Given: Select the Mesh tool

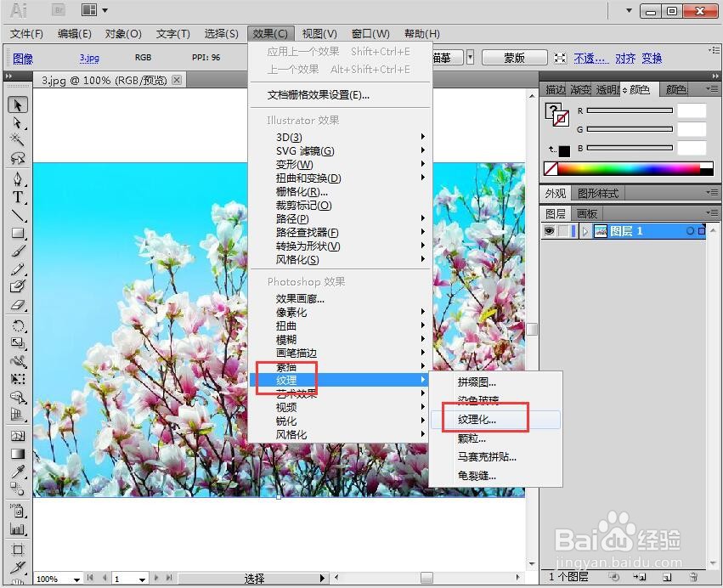Looking at the screenshot, I should click(x=18, y=434).
